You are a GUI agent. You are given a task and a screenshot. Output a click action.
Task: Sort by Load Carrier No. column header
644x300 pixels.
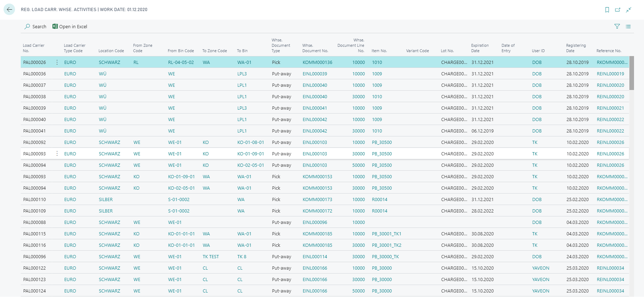(x=34, y=48)
